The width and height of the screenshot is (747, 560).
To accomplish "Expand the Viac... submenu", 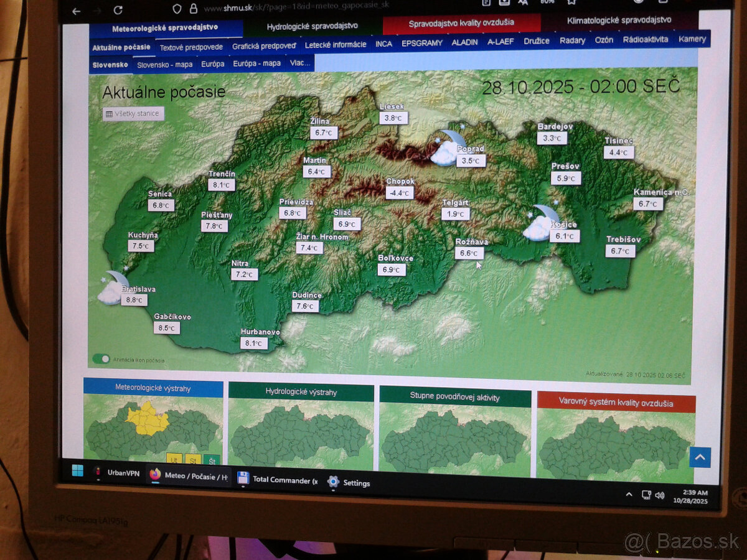I will [299, 63].
